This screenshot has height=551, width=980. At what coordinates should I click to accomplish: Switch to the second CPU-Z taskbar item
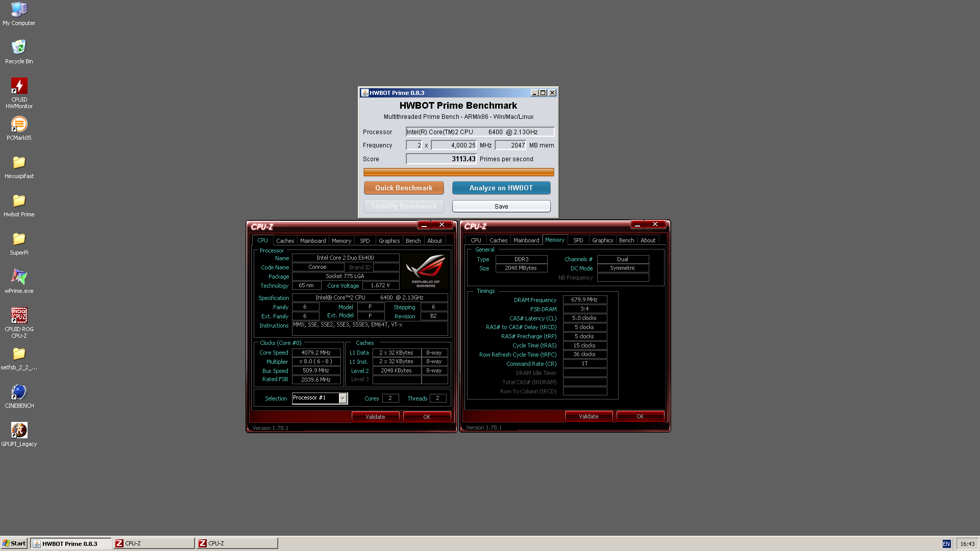click(237, 543)
